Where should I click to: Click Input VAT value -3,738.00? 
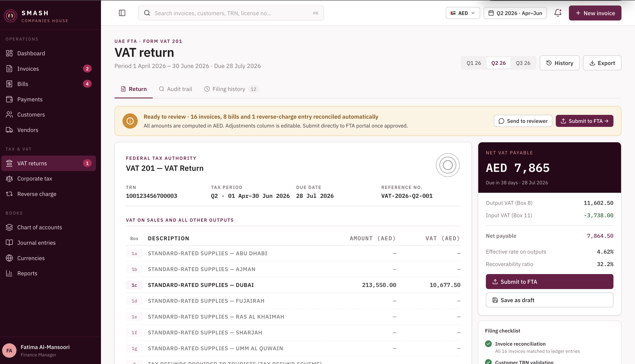point(598,215)
